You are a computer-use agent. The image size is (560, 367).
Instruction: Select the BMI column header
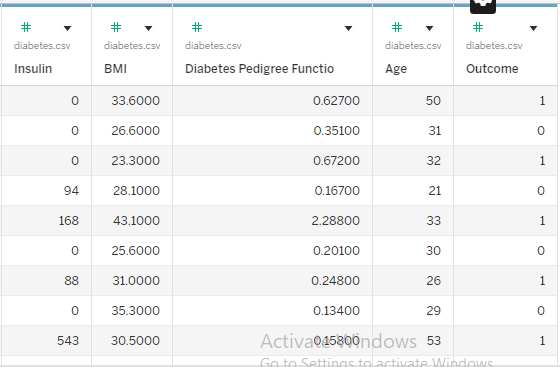click(115, 69)
